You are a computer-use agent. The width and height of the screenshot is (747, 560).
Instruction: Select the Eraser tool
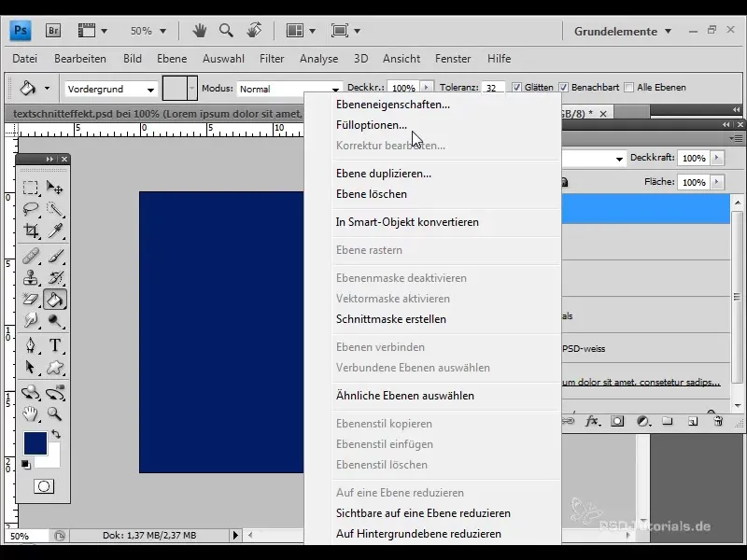[x=31, y=300]
